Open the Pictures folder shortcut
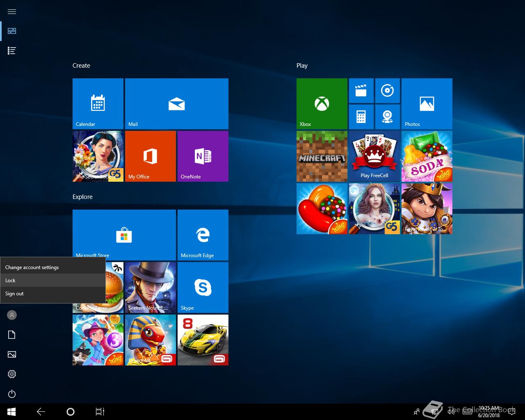525x420 pixels. [12, 354]
